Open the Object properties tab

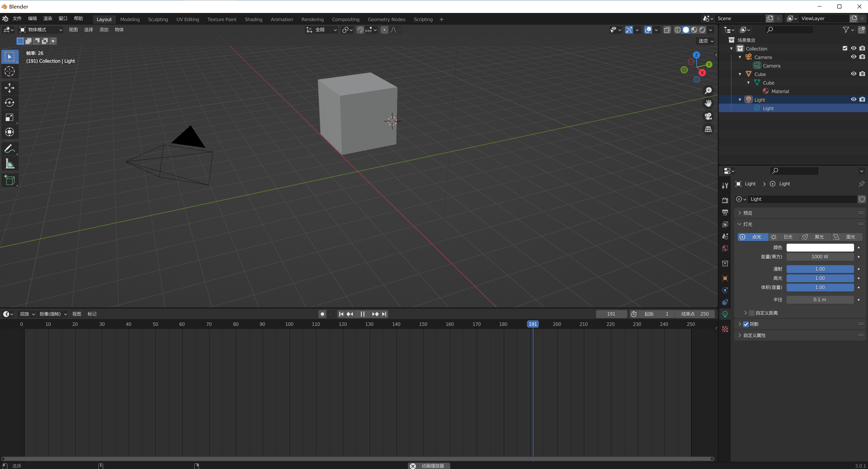coord(725,278)
